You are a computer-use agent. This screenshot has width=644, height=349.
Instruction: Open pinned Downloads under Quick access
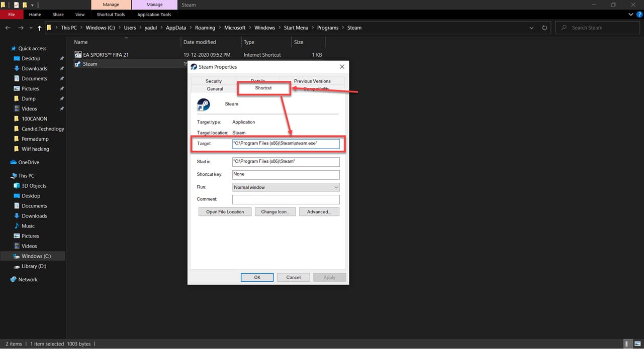click(x=34, y=69)
